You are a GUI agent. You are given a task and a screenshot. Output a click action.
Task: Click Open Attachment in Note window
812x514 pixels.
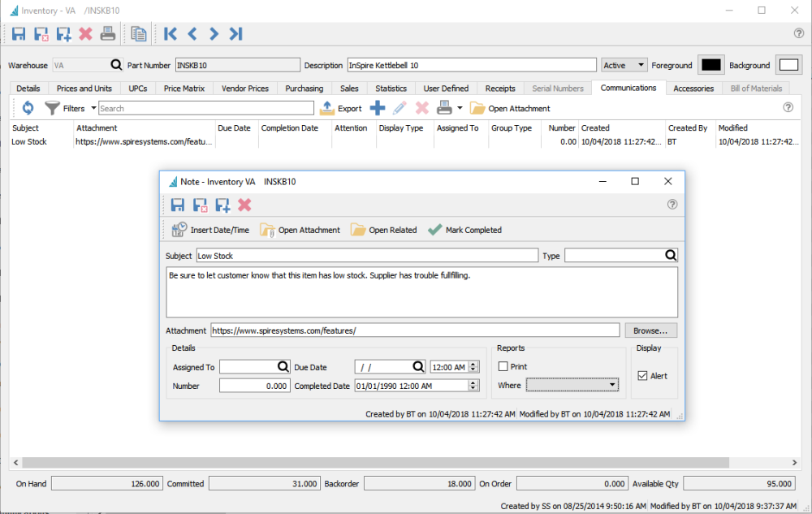(300, 230)
